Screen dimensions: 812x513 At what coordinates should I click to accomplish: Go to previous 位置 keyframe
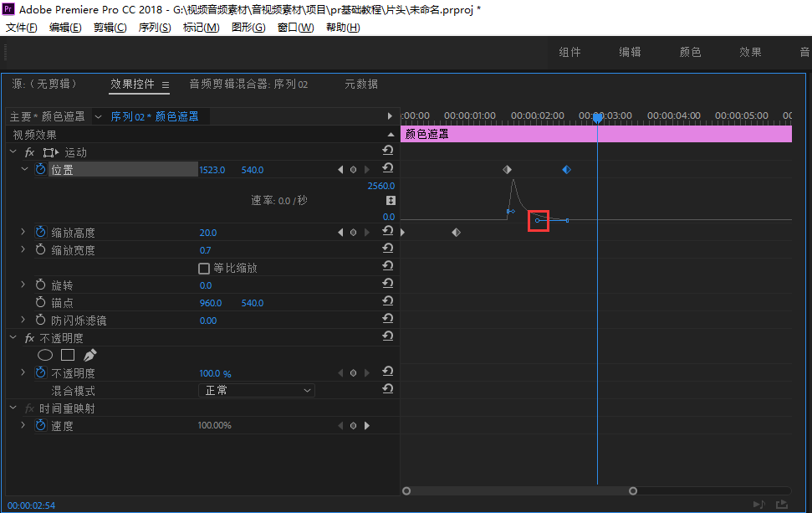340,169
